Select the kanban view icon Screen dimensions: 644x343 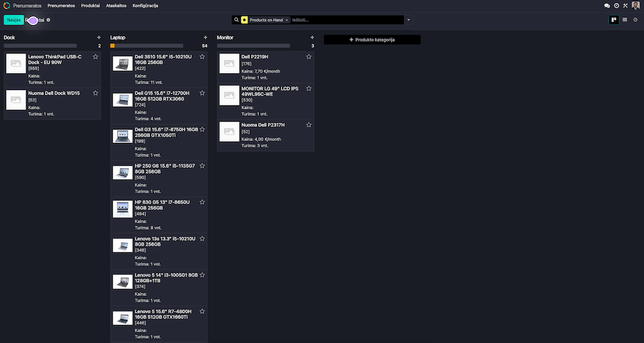pyautogui.click(x=614, y=20)
